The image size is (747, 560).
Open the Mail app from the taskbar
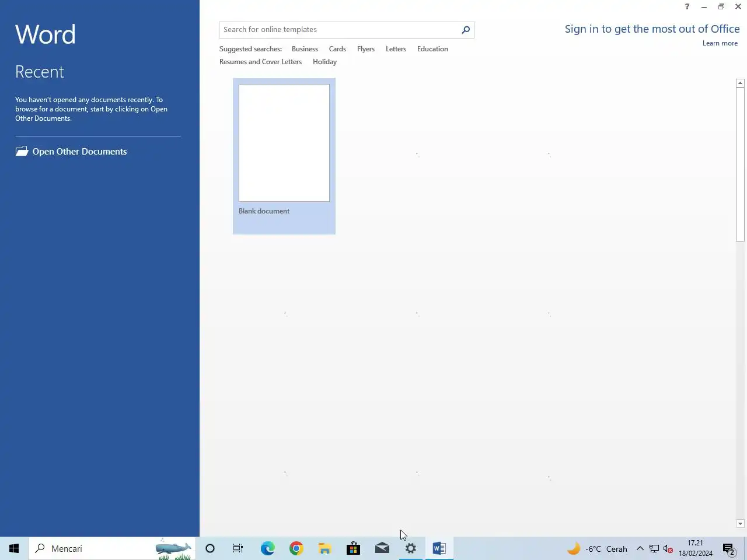(x=382, y=548)
